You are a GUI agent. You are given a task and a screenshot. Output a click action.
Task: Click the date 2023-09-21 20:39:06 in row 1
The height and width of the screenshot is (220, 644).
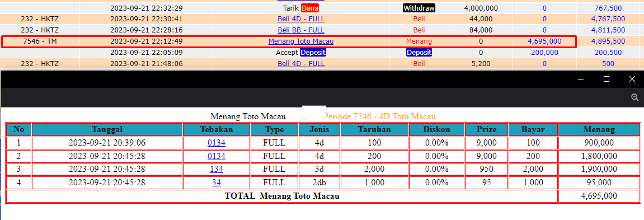(107, 143)
